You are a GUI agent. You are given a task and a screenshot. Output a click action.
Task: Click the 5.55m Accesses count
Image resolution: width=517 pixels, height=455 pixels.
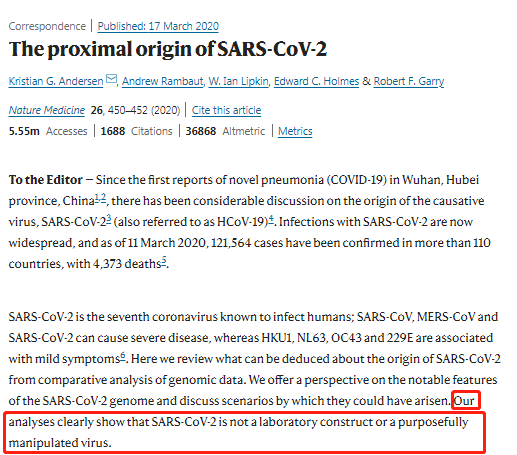48,131
